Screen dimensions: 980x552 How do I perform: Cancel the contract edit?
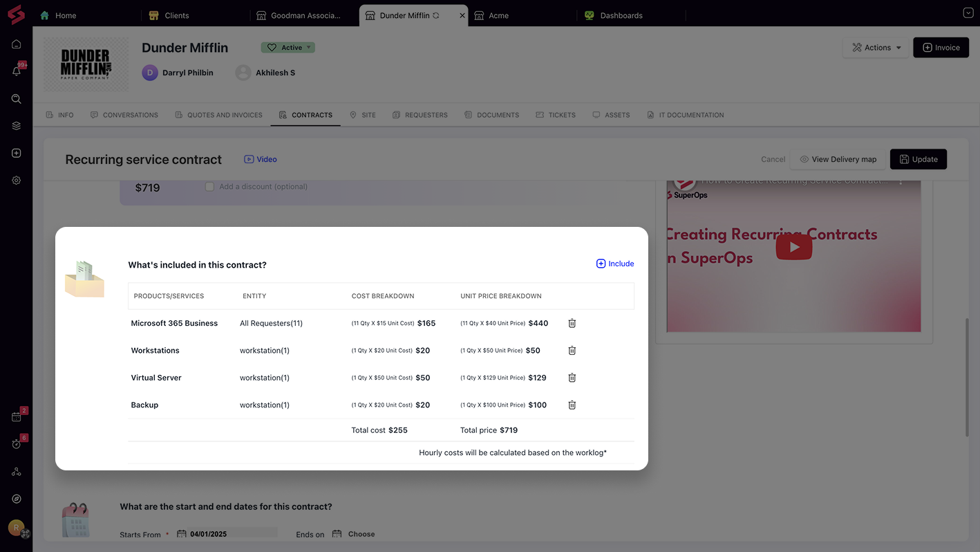[773, 159]
